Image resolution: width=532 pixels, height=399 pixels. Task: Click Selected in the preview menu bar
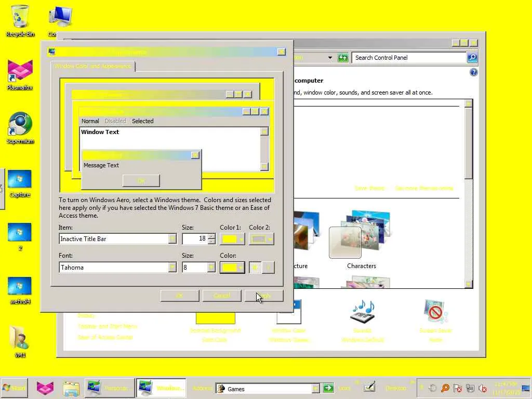click(x=142, y=121)
